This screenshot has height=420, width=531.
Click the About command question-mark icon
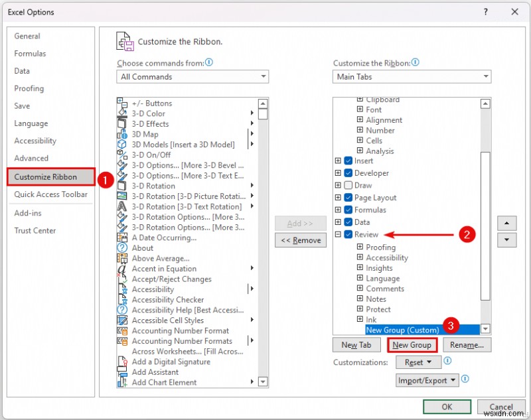coord(122,247)
